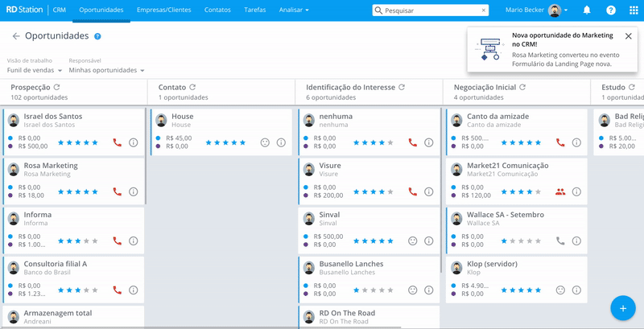Clear the search box with the x icon
Image resolution: width=644 pixels, height=329 pixels.
(x=484, y=10)
